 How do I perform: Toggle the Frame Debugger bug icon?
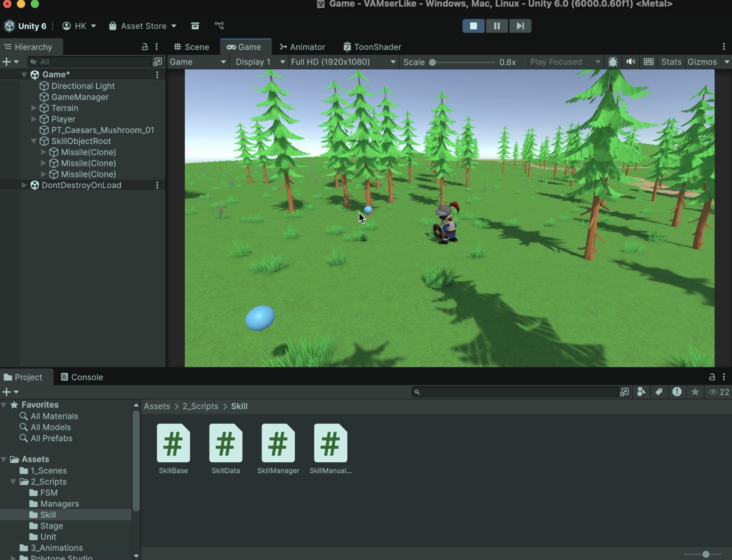(613, 62)
